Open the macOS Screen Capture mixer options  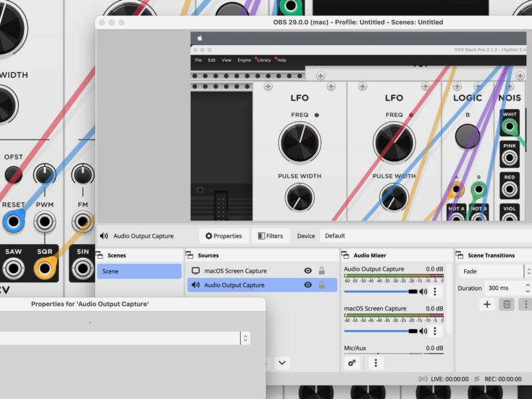435,331
